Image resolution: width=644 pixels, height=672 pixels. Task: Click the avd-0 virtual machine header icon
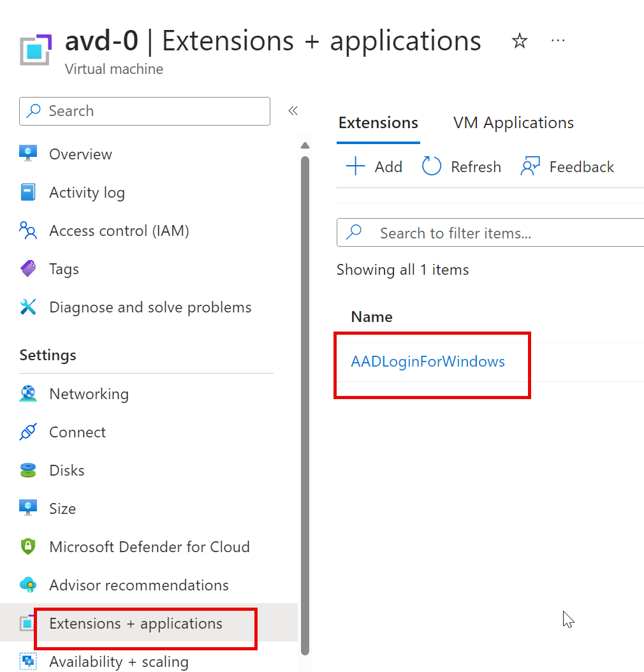[x=36, y=50]
